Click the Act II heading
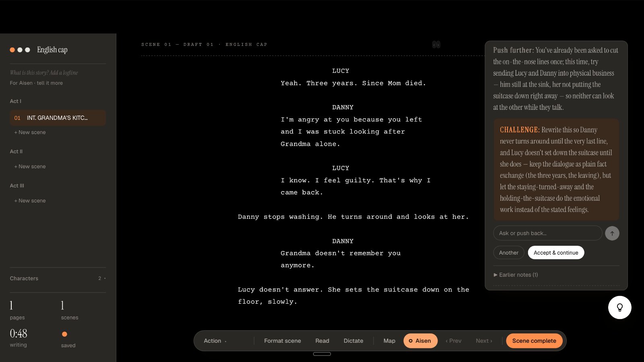This screenshot has width=644, height=362. (16, 152)
